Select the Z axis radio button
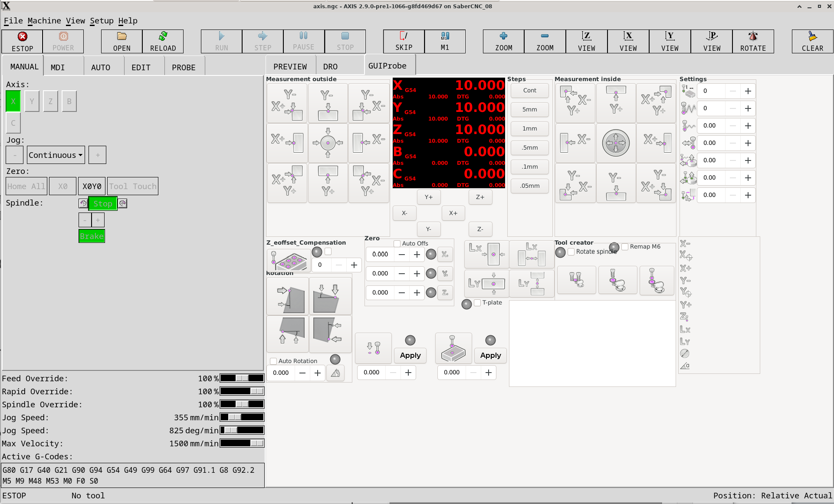 click(x=50, y=101)
